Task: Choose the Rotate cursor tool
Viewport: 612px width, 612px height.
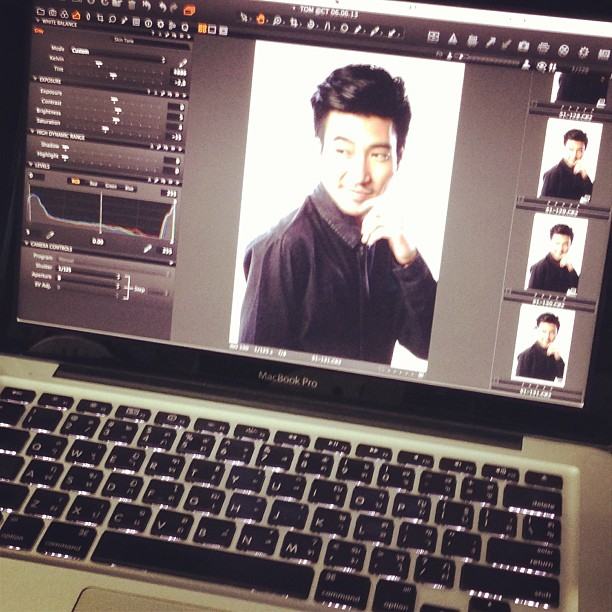Action: pos(311,24)
